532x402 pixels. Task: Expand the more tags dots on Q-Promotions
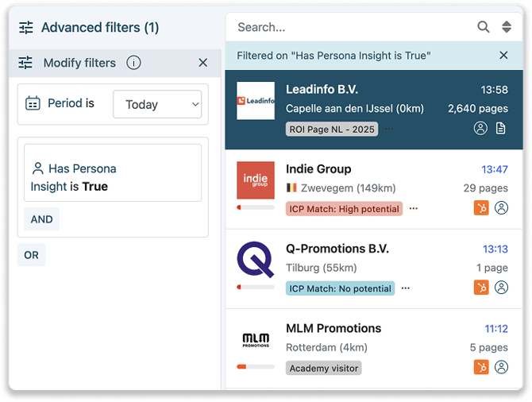pos(406,288)
